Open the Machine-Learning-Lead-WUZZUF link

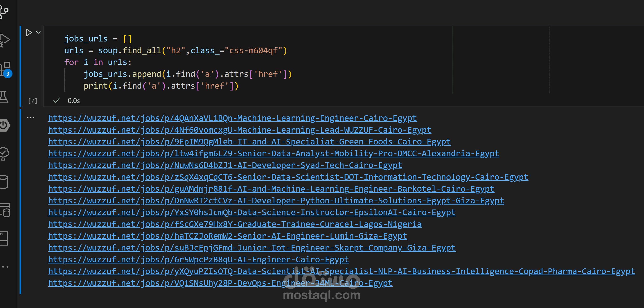pos(240,130)
